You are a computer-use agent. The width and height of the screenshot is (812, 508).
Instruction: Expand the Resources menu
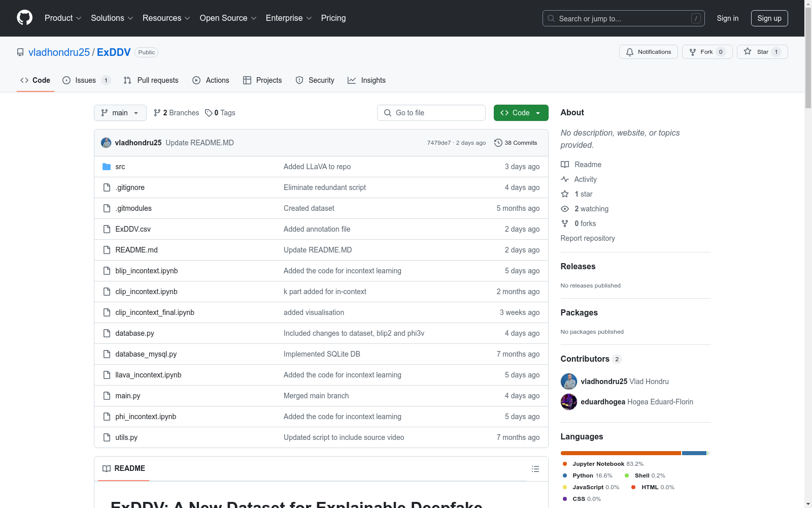click(166, 18)
